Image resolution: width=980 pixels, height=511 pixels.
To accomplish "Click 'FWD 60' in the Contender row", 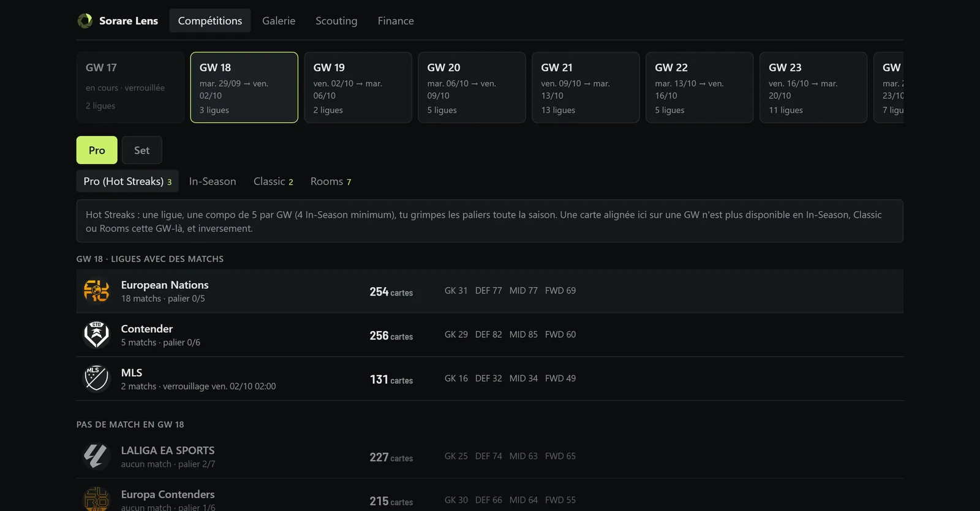I will click(x=560, y=335).
